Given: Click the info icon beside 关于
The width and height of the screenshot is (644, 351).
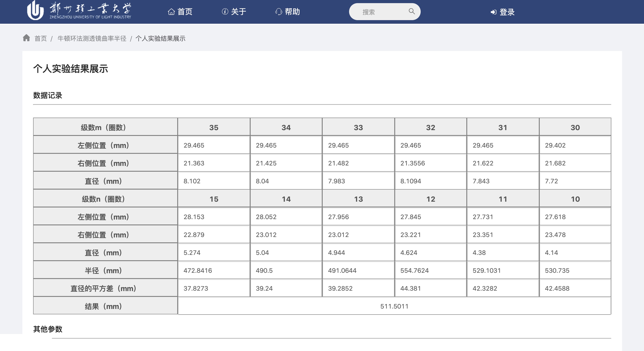Looking at the screenshot, I should pyautogui.click(x=225, y=12).
